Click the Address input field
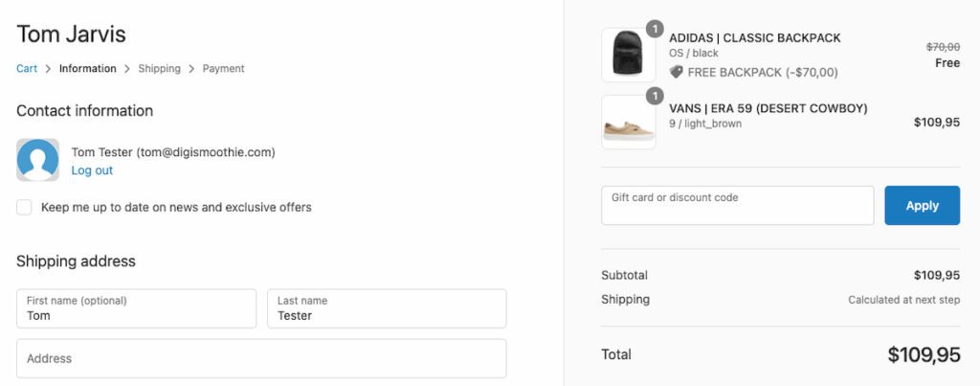Image resolution: width=980 pixels, height=386 pixels. (261, 358)
